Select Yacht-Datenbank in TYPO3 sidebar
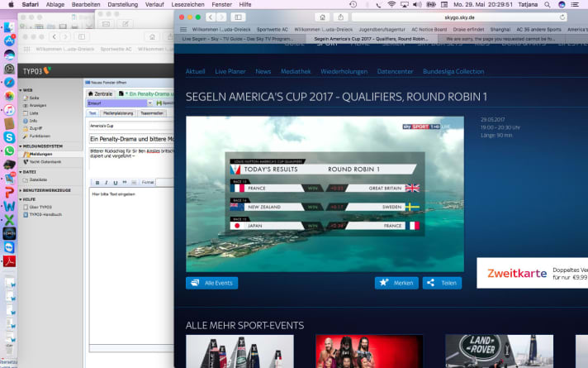The height and width of the screenshot is (368, 588). pos(45,162)
